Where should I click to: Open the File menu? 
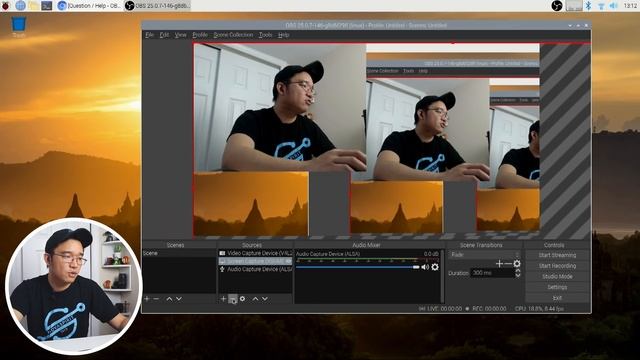coord(149,35)
